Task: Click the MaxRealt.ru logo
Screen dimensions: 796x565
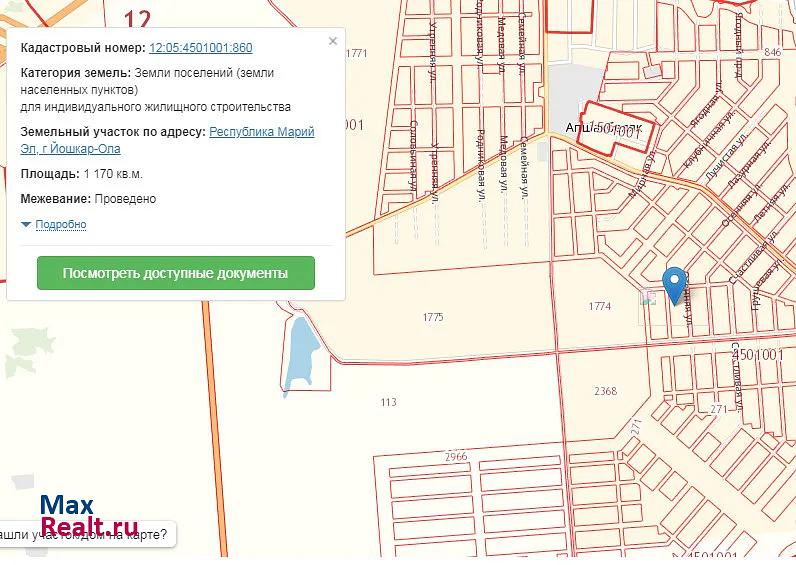Action: click(88, 515)
